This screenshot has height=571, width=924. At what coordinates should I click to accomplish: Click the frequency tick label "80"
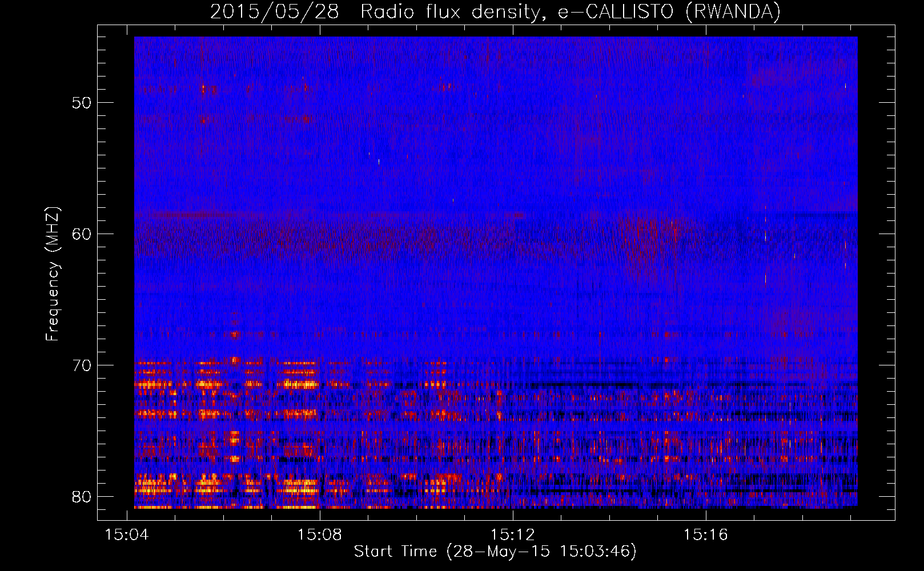(82, 497)
